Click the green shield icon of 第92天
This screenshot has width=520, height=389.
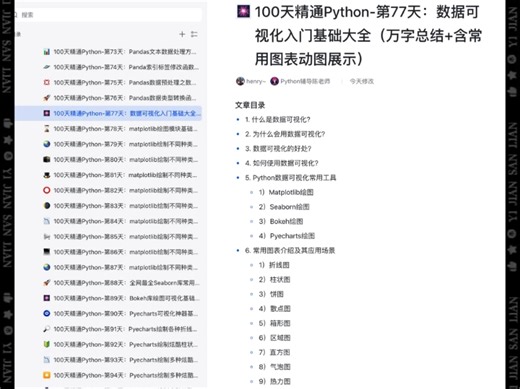coord(47,344)
